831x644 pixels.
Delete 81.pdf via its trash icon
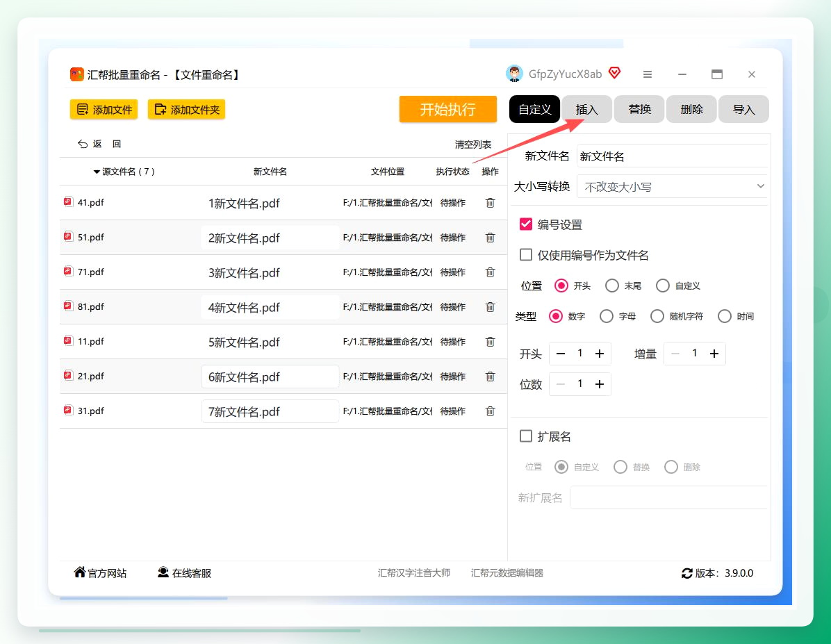pyautogui.click(x=491, y=307)
